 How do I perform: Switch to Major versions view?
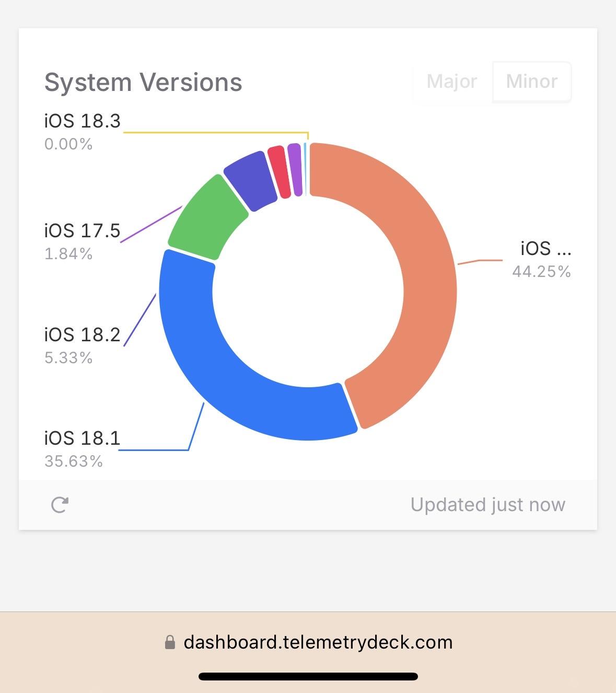(451, 82)
